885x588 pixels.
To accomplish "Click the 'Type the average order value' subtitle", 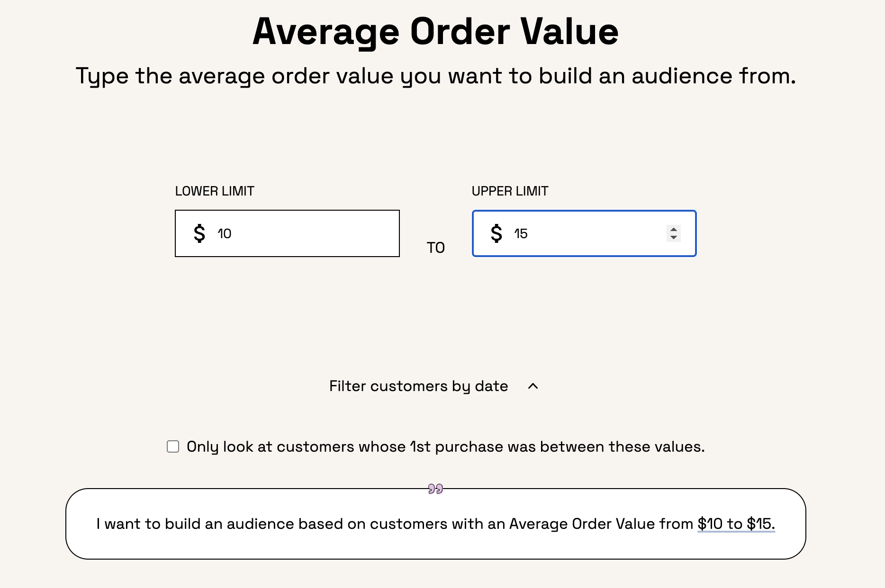I will (x=435, y=76).
